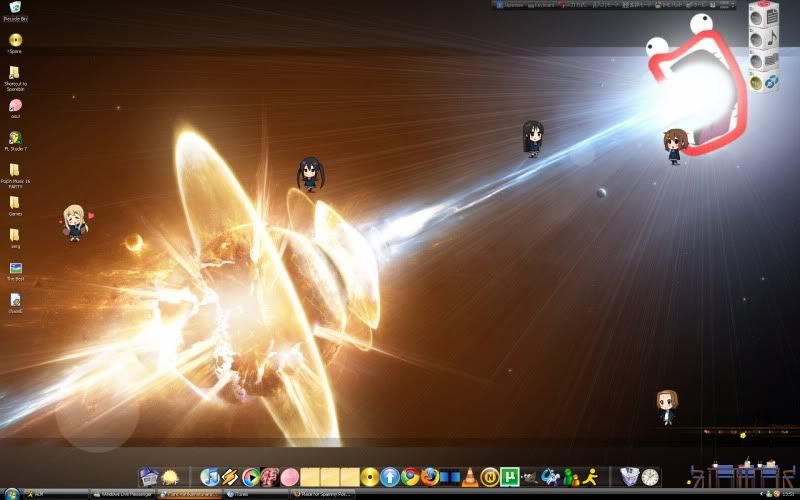Launch Firefox from the dock
The image size is (800, 500).
[430, 477]
